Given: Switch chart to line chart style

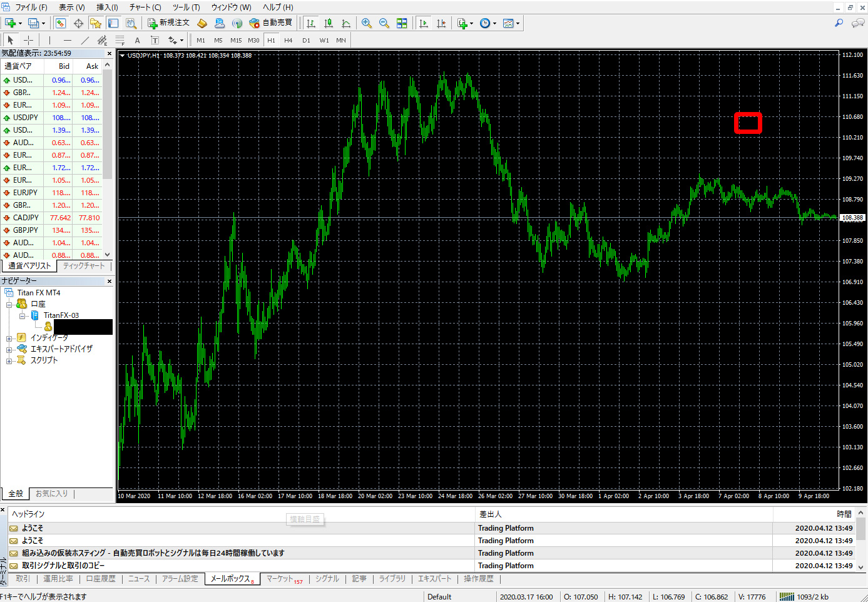Looking at the screenshot, I should click(x=346, y=23).
